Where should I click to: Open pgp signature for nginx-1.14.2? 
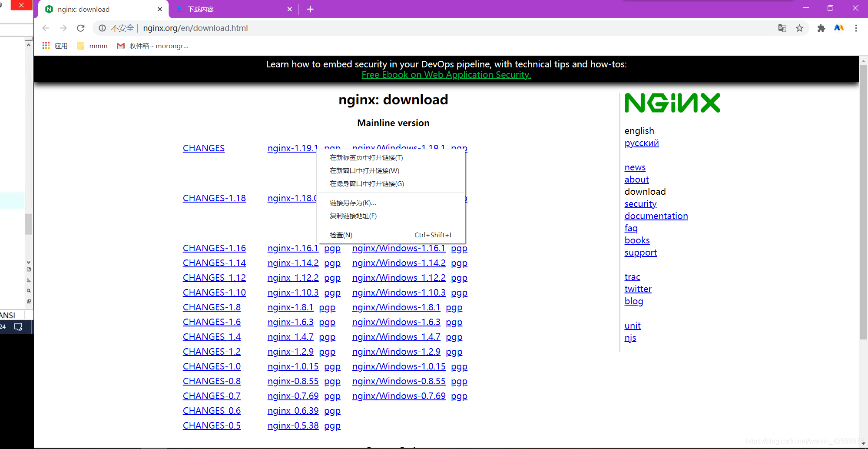[332, 263]
